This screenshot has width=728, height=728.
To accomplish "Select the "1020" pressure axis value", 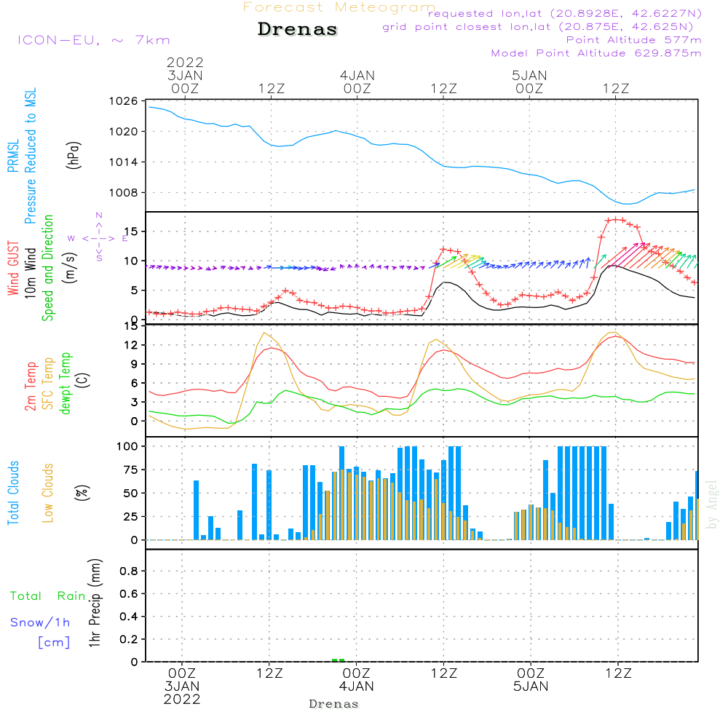I will (x=124, y=132).
